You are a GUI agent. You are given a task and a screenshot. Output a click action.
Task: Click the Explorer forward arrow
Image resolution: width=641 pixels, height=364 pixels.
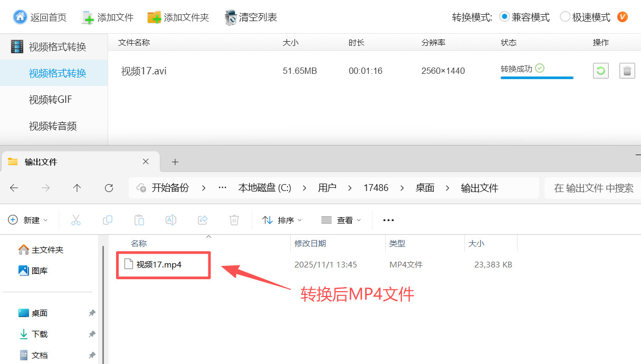pyautogui.click(x=46, y=188)
